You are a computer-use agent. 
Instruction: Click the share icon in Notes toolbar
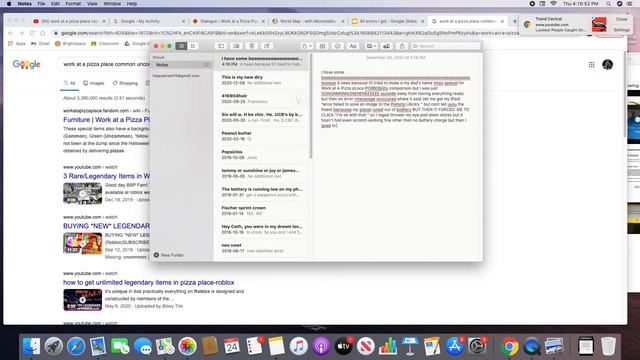[x=402, y=46]
